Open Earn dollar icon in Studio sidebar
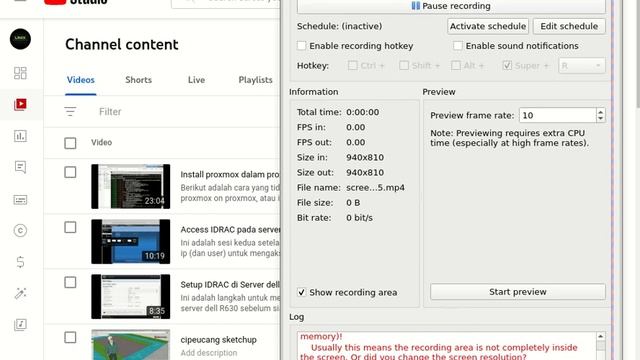The image size is (640, 360). click(x=20, y=262)
